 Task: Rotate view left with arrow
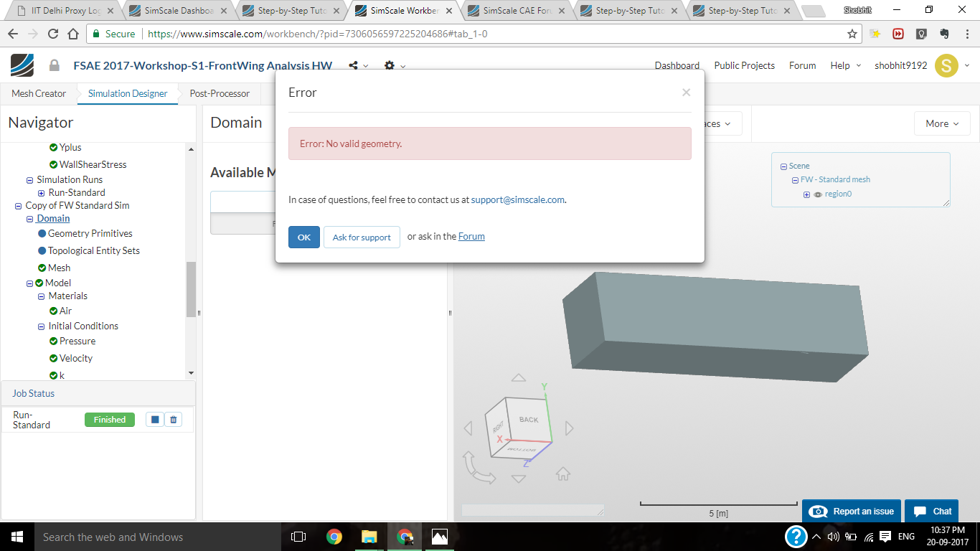pos(468,428)
